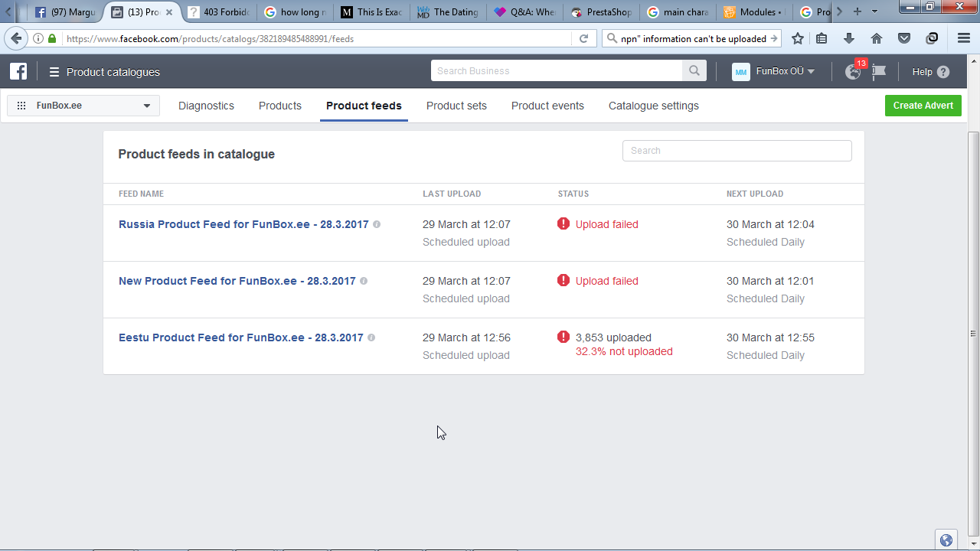Go to the browser home page icon
The height and width of the screenshot is (551, 980).
tap(877, 38)
